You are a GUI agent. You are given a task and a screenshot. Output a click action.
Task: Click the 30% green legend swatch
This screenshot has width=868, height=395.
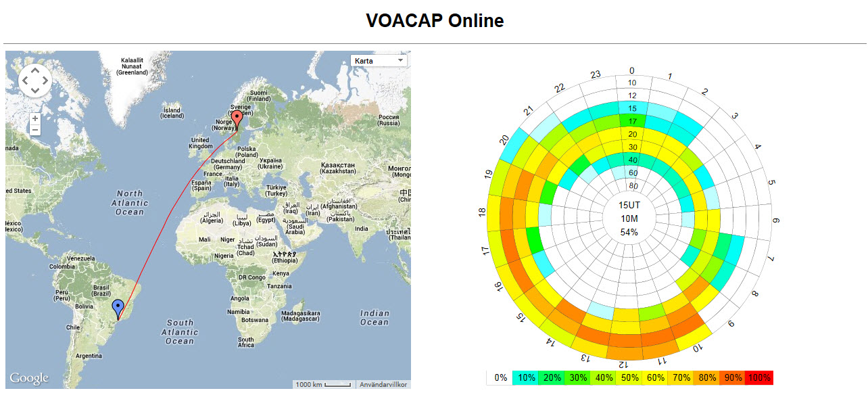[577, 377]
